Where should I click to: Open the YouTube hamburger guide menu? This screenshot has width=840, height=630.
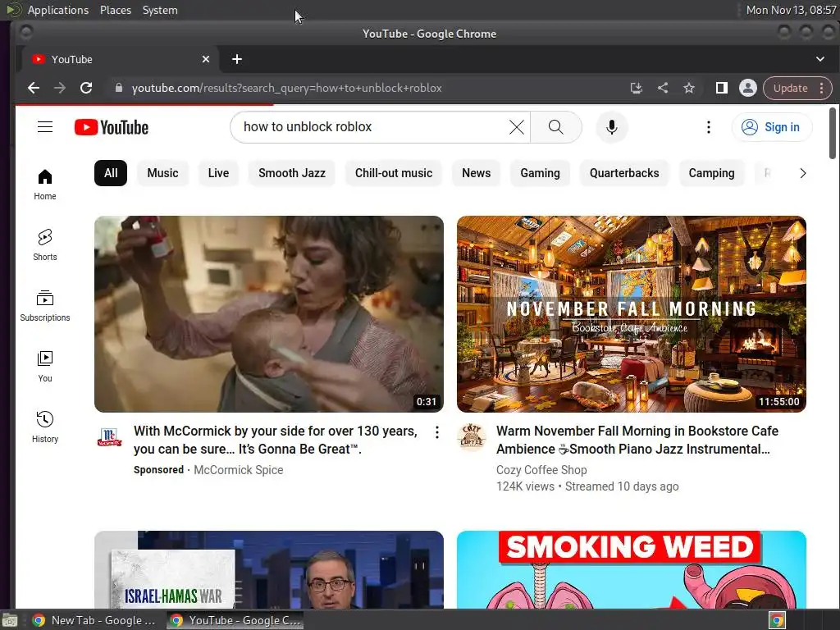click(45, 127)
